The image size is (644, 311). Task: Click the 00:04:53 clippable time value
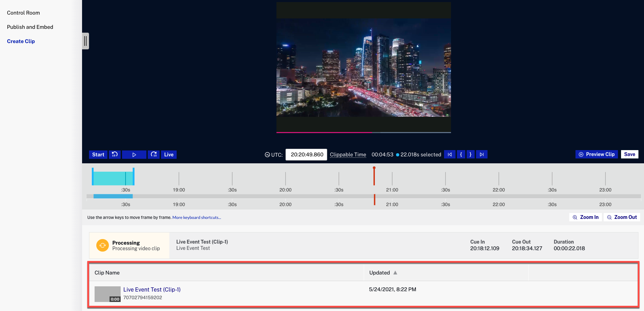tap(382, 155)
